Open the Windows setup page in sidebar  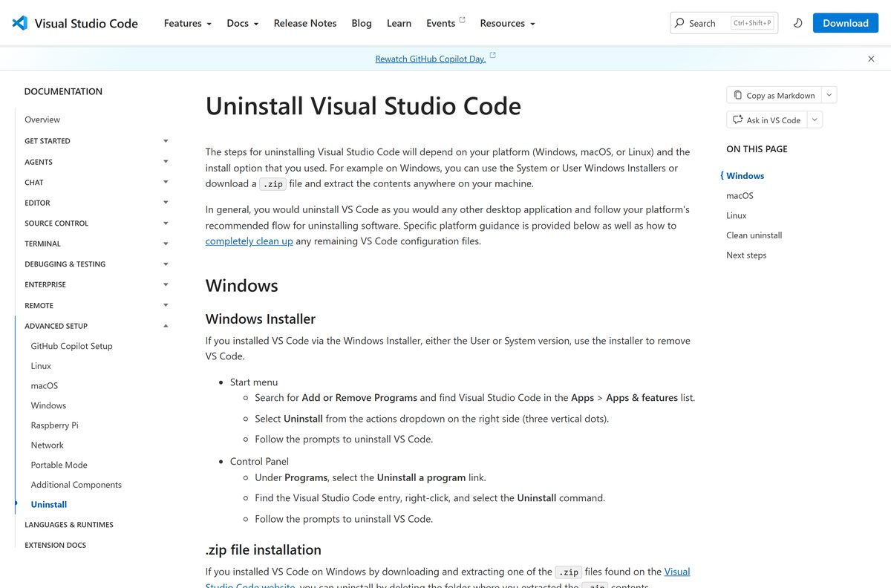pos(49,405)
